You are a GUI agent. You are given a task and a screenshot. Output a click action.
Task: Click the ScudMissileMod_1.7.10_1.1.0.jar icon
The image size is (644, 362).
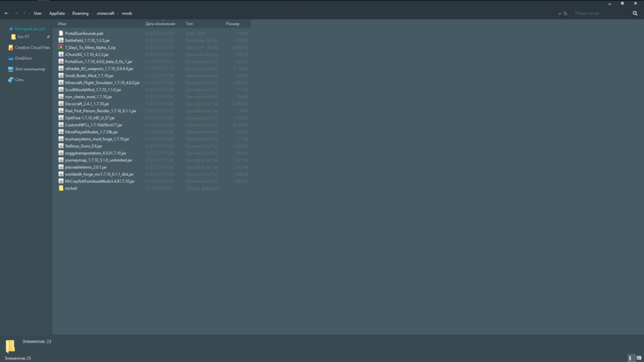(x=61, y=90)
